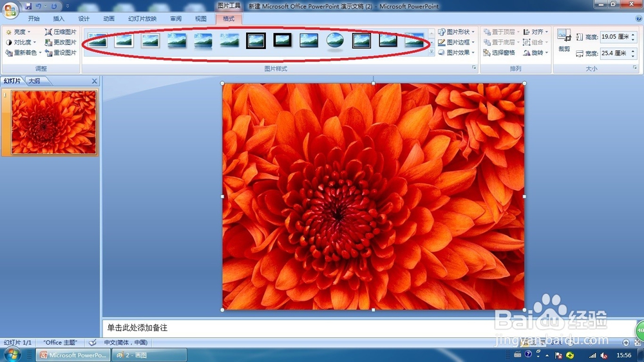Click the "Office 主题" status bar entry

pos(61,342)
